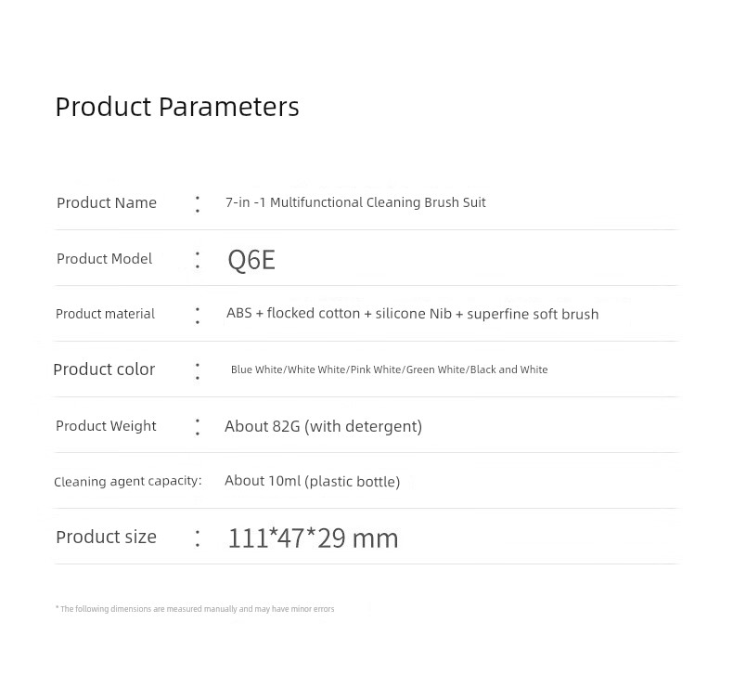The image size is (733, 700).
Task: Click the Q6E model value
Action: (251, 260)
